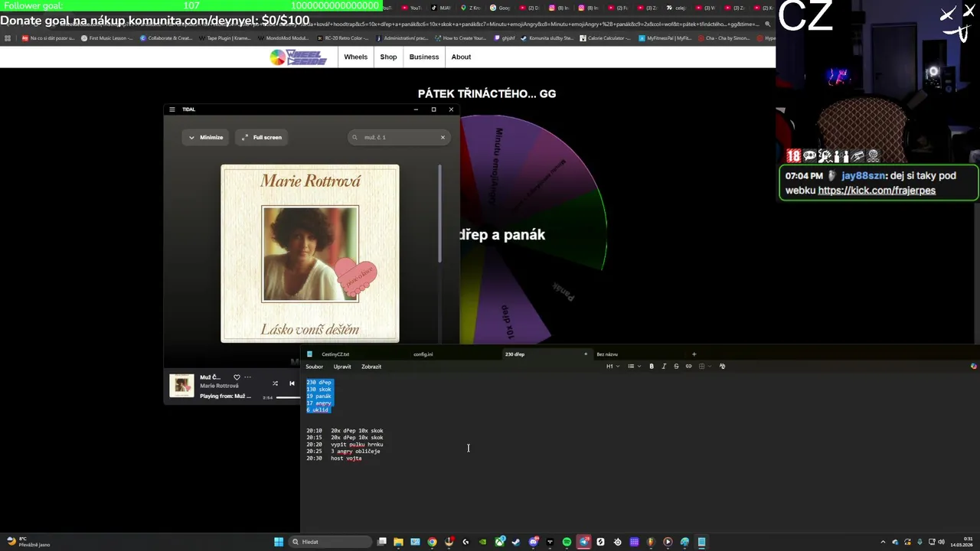Expand the list style dropdown in Notepad

[x=634, y=367]
